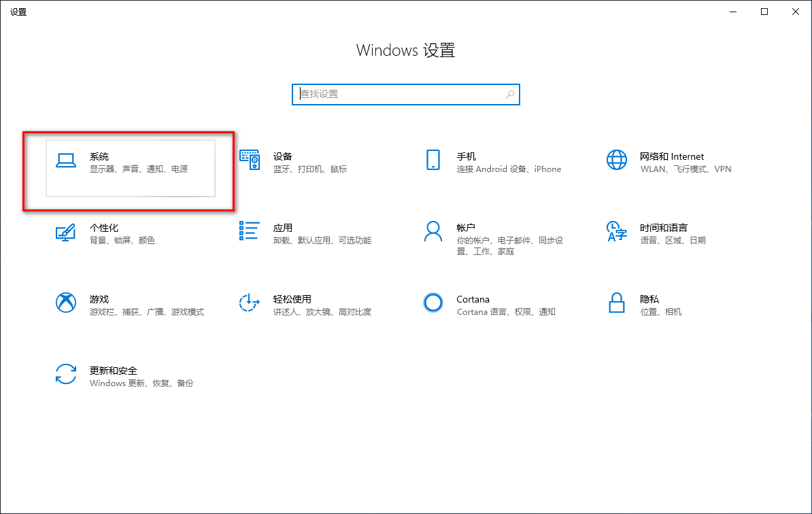Click the text Windows 更新、恢复、备份

pos(141,383)
